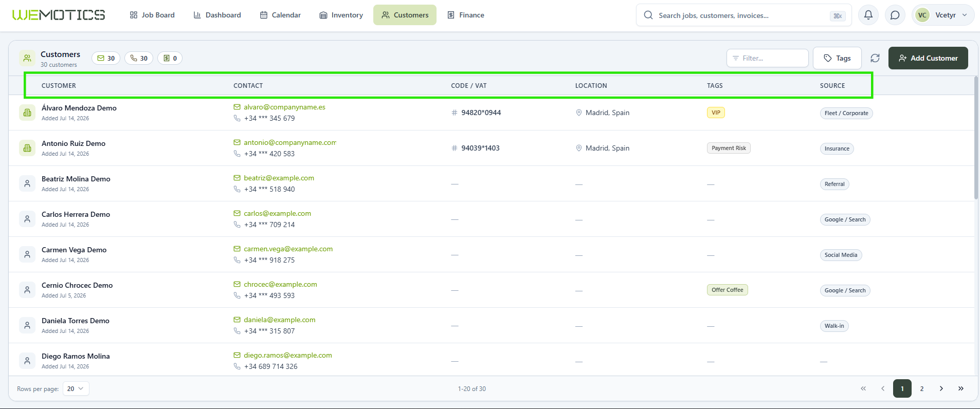Click the Add Customer button

point(928,58)
